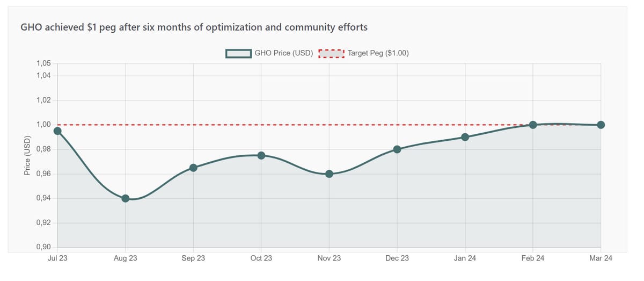This screenshot has width=644, height=281.
Task: Click the Price (USD) y-axis title
Action: [27, 155]
